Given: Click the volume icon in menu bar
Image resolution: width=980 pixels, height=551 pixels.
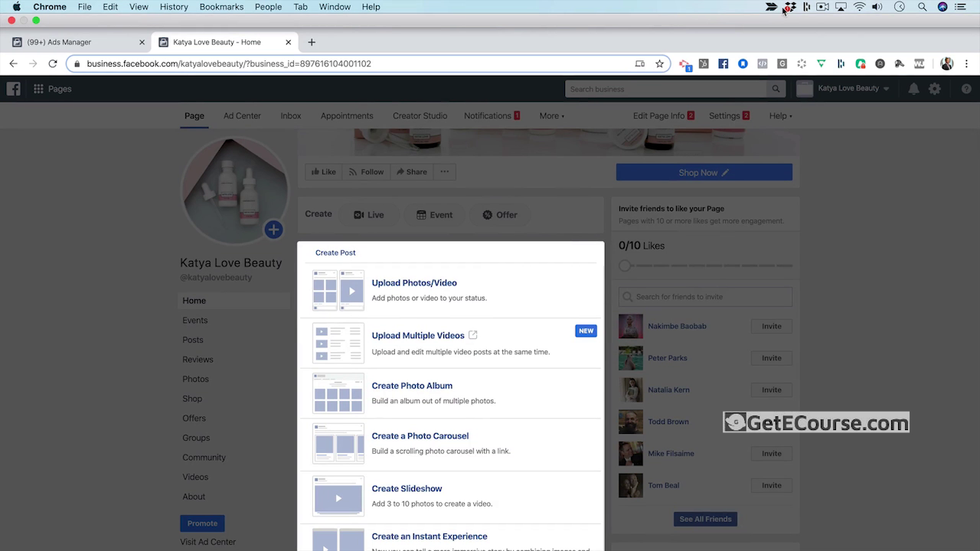Looking at the screenshot, I should coord(877,7).
